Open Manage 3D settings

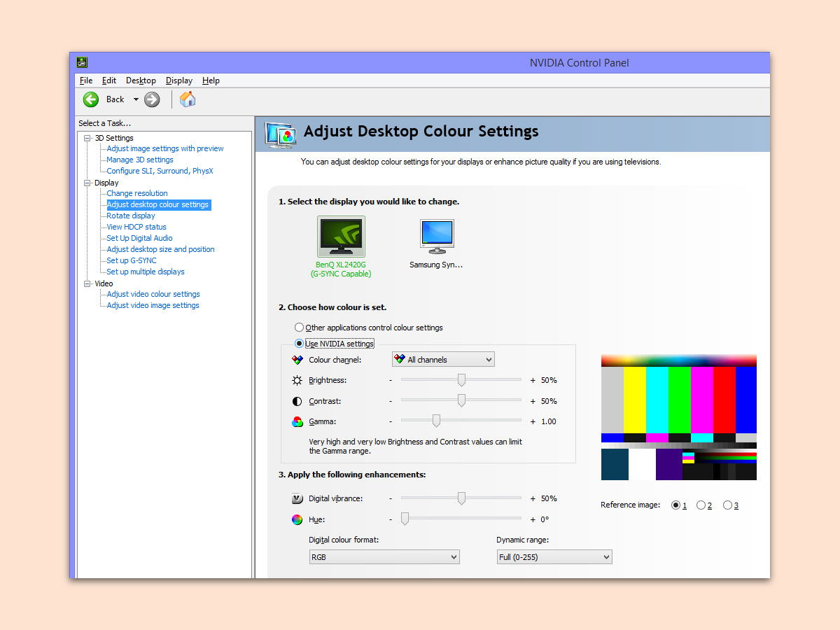(140, 160)
